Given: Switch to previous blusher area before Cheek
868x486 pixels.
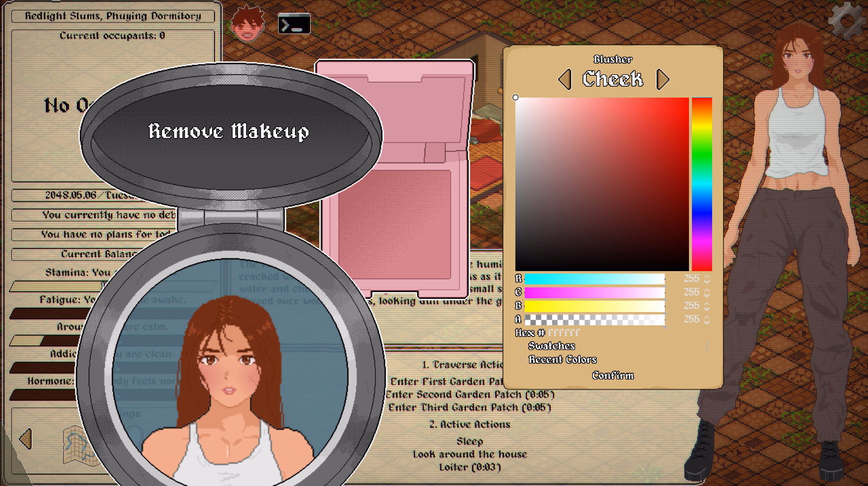Looking at the screenshot, I should pos(565,79).
